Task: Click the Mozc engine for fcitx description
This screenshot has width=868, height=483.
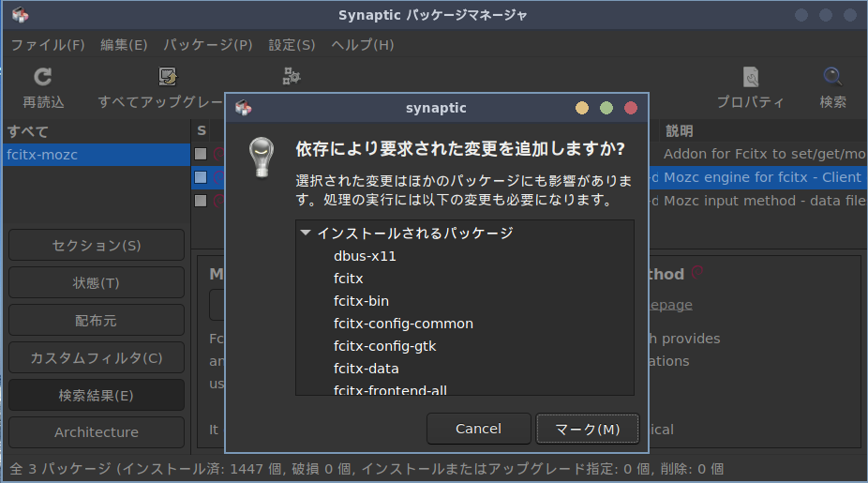Action: (x=762, y=177)
